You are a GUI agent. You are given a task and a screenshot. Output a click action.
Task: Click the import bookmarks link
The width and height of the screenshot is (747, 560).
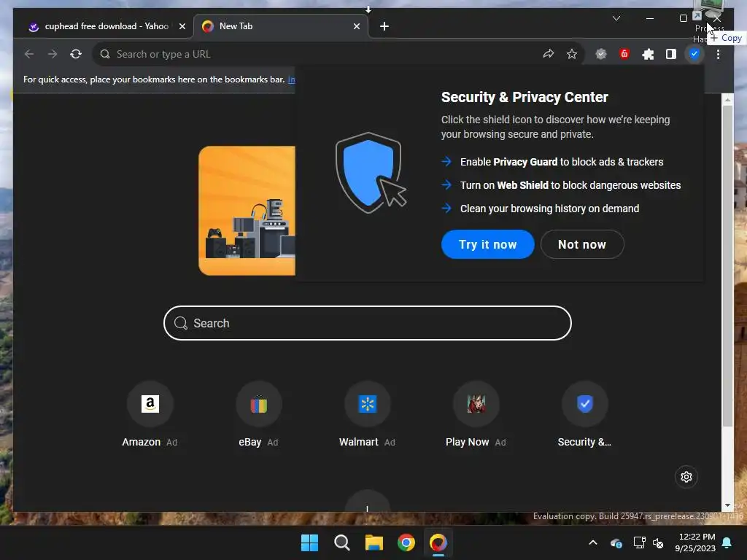coord(292,79)
